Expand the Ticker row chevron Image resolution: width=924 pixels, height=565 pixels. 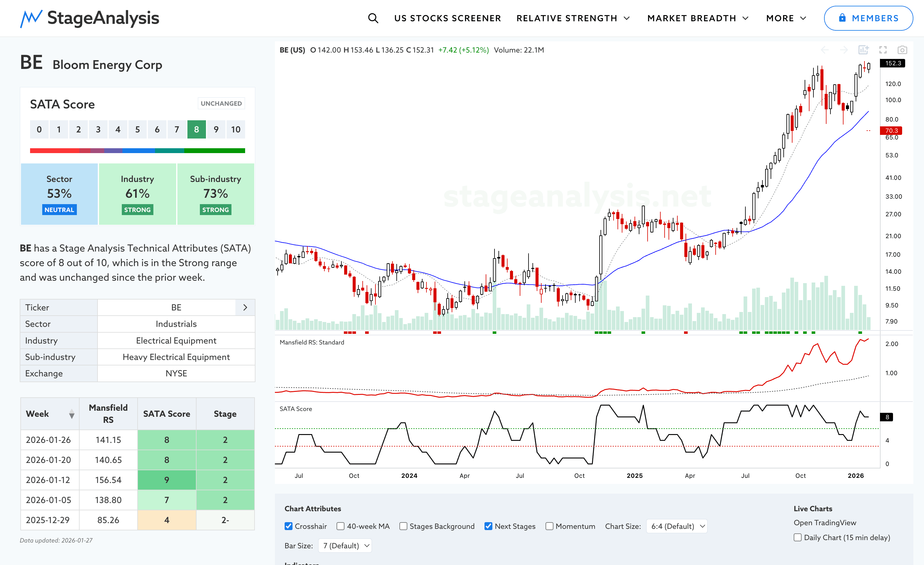(x=245, y=307)
